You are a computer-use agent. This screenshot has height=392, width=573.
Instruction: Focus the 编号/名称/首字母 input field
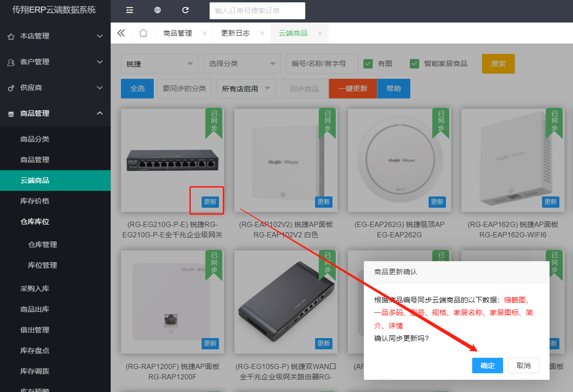click(322, 64)
